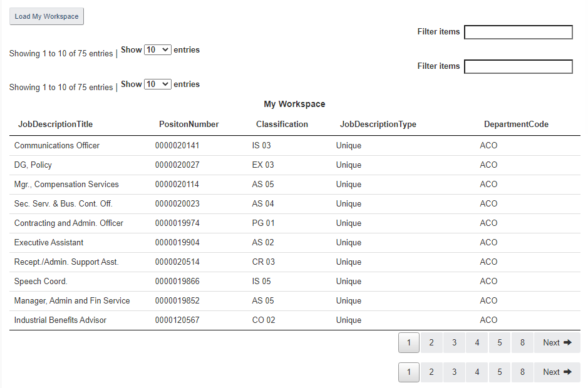Click Next arrow in upper pagination
Screen dimensions: 588x388
(x=557, y=343)
